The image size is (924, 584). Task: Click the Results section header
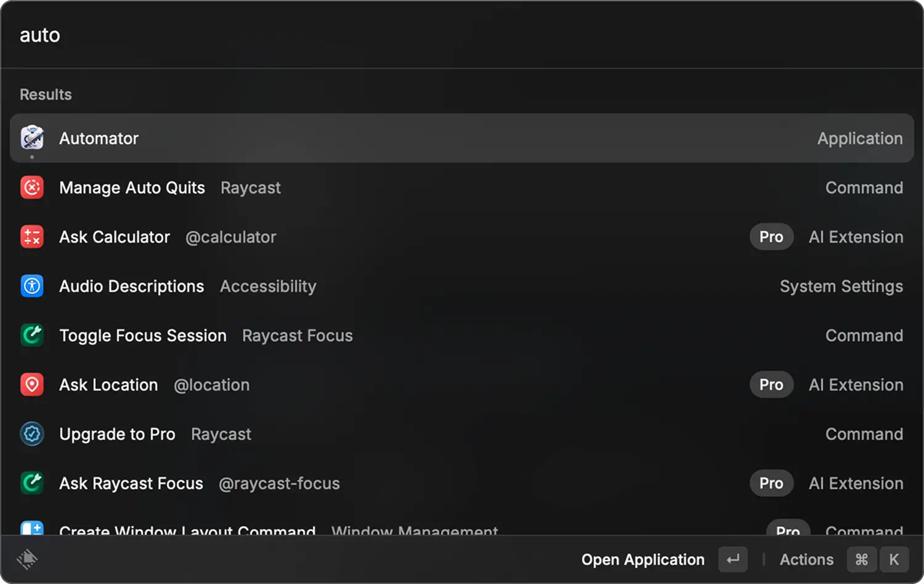46,94
